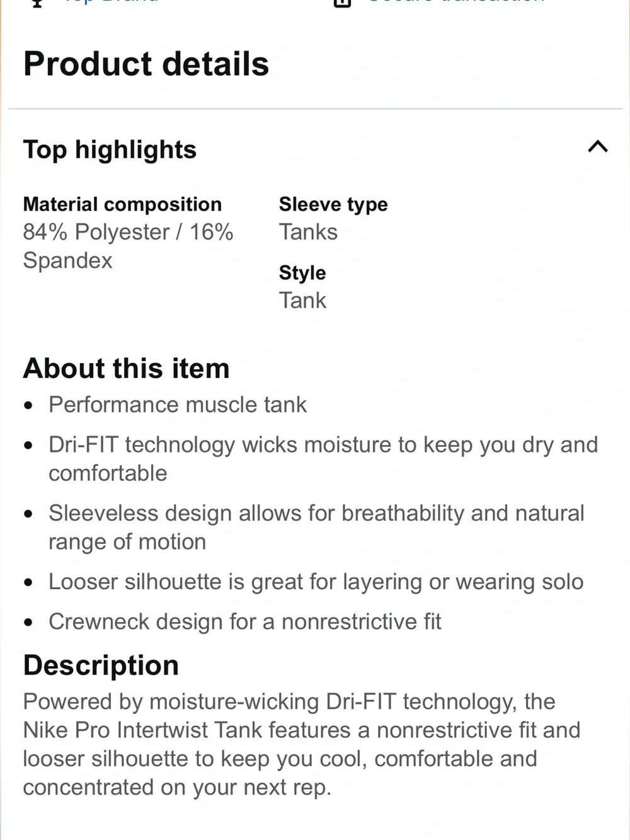Open the Secure transaction link
This screenshot has height=840, width=630.
[457, 2]
